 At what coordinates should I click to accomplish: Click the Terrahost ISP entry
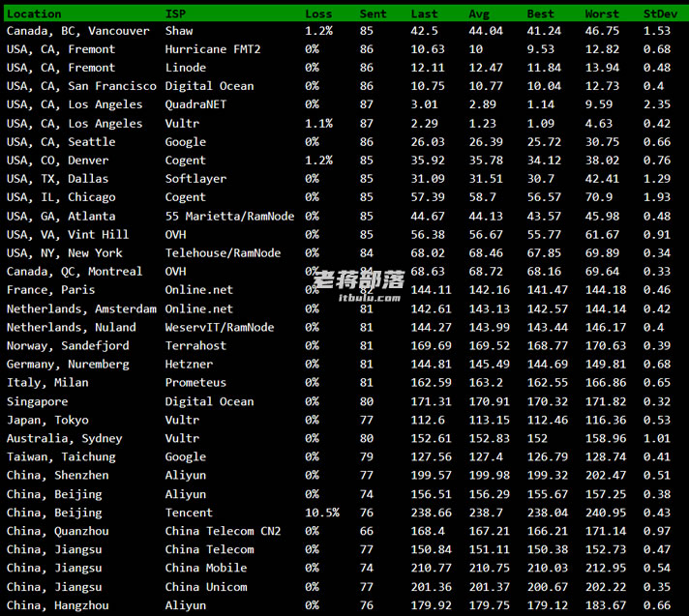pyautogui.click(x=195, y=346)
